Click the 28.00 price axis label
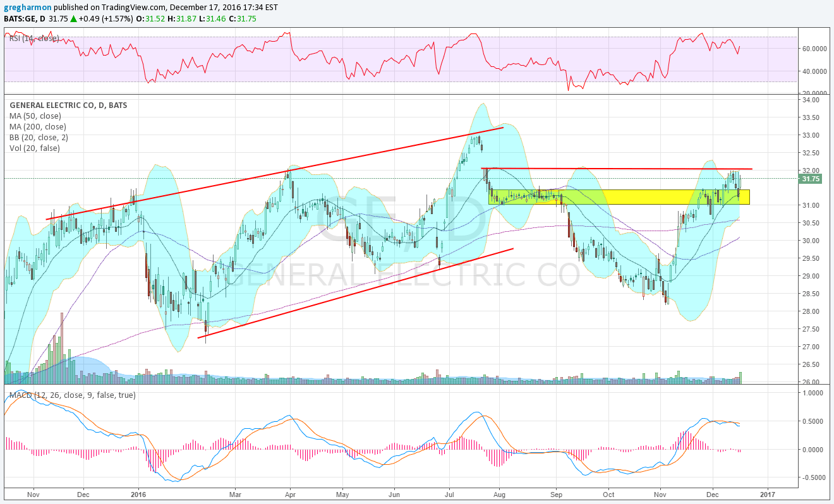834x504 pixels. pos(811,311)
